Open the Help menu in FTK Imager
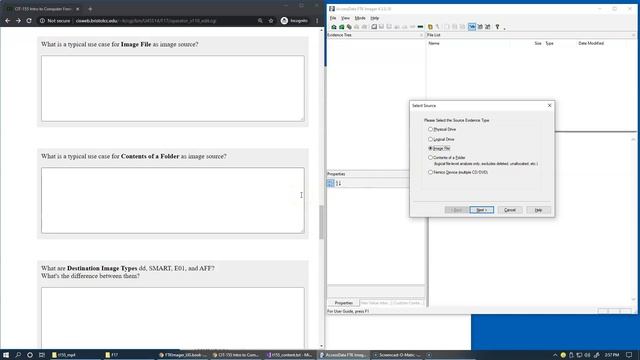Viewport: 640px width, 360px height. click(x=375, y=18)
